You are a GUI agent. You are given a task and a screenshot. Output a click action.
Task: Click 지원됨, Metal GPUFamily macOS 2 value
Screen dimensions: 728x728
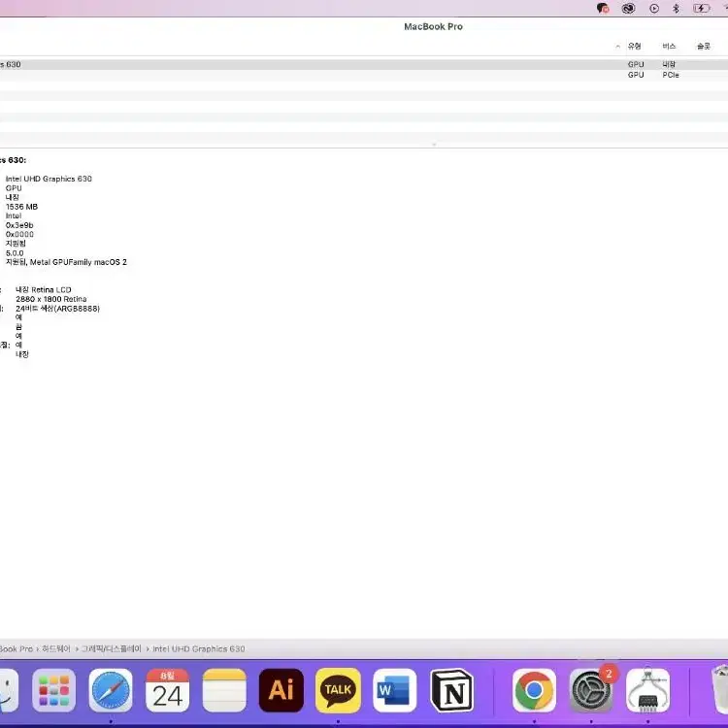pyautogui.click(x=66, y=262)
